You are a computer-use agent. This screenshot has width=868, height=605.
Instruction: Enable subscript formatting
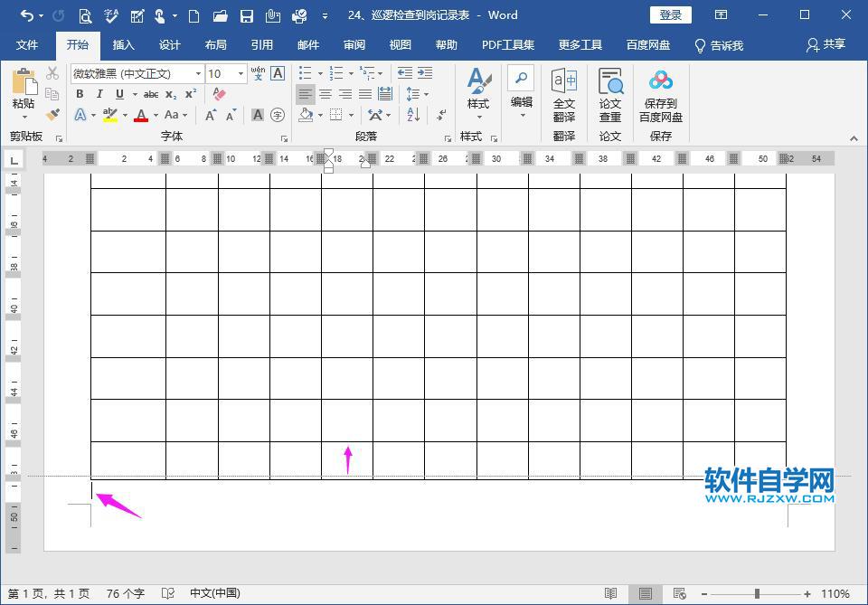[170, 94]
